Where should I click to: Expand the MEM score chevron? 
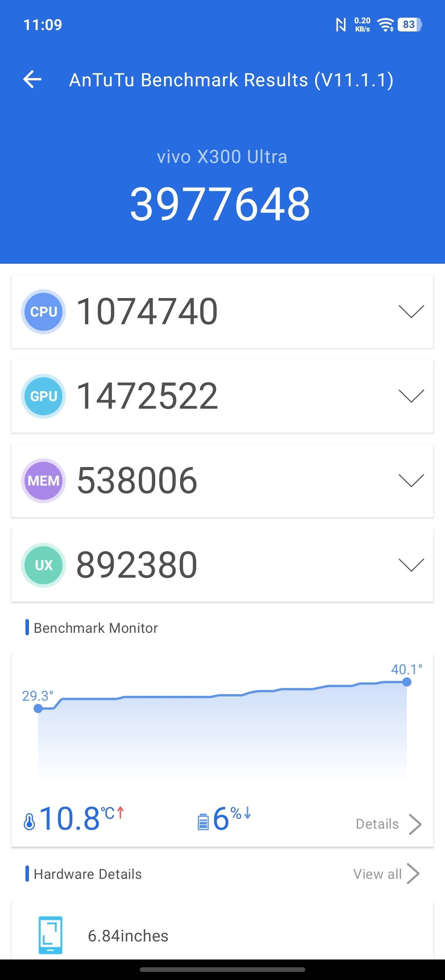(x=411, y=480)
